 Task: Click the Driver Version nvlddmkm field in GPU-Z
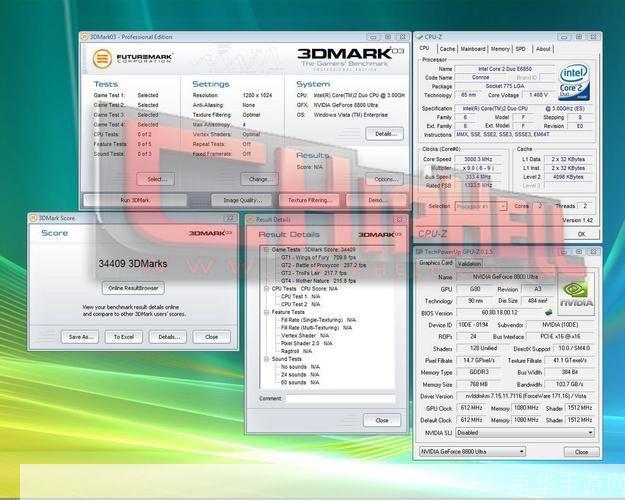pos(525,396)
